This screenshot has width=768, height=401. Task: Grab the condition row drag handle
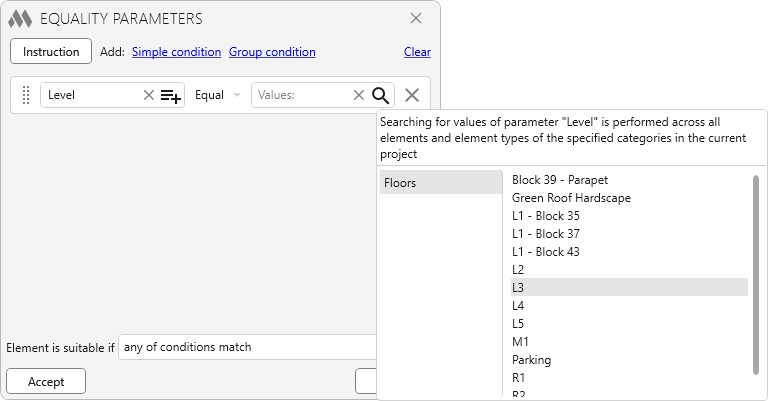pos(26,95)
